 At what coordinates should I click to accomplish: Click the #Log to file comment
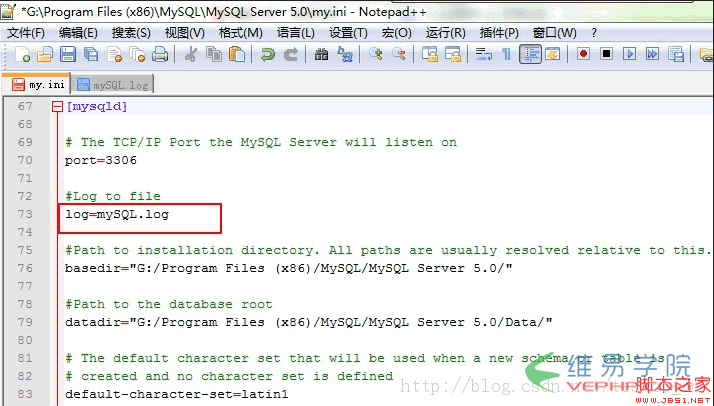coord(113,196)
